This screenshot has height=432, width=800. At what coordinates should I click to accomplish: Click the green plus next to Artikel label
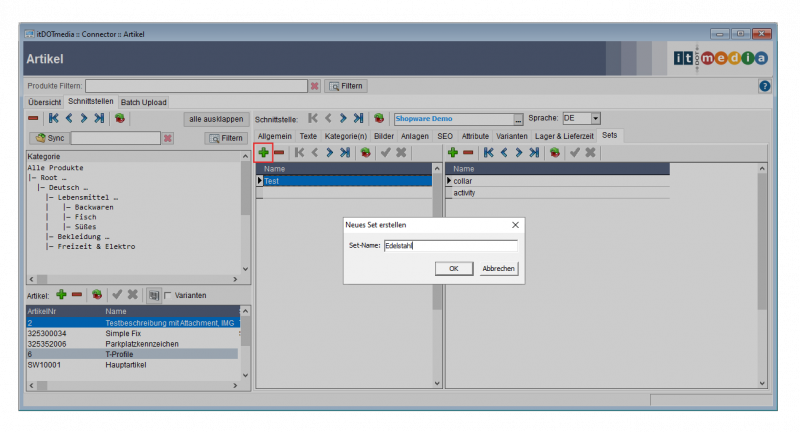tap(61, 295)
